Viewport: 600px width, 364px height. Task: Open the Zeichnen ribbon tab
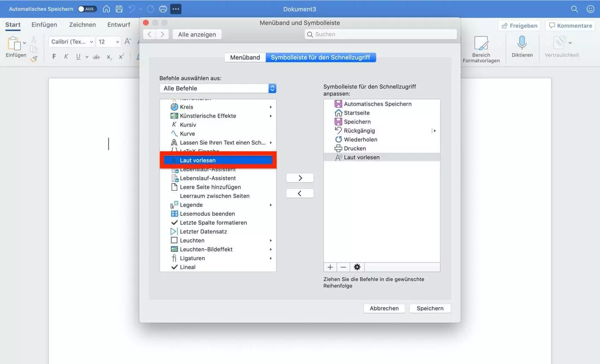coord(83,25)
